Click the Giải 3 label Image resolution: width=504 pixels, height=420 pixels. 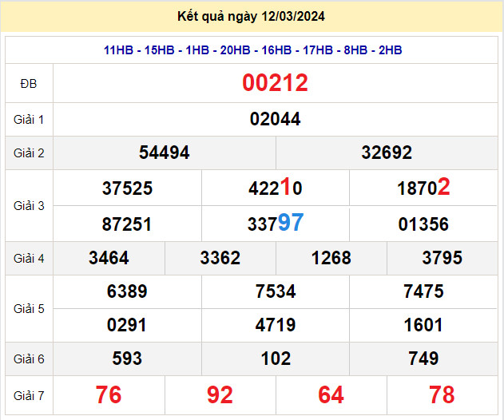tap(29, 206)
